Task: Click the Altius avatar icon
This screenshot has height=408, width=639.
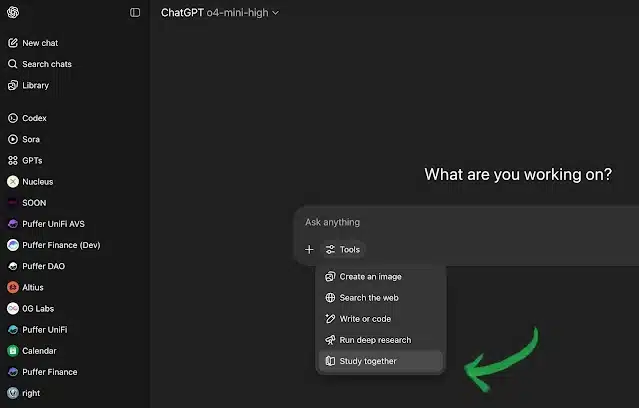Action: coord(13,287)
